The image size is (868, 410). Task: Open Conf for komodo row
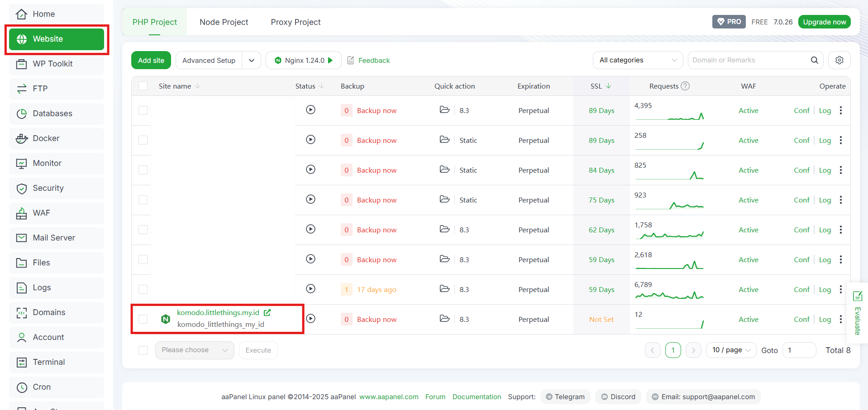[801, 319]
